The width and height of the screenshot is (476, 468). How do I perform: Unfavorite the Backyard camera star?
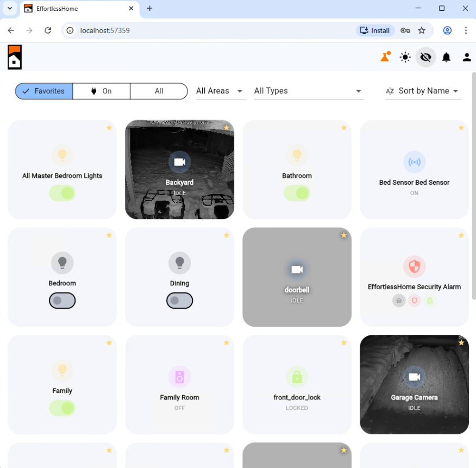[x=227, y=127]
